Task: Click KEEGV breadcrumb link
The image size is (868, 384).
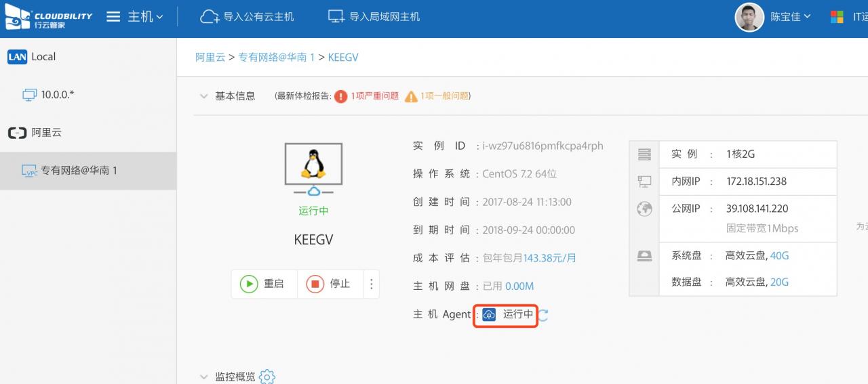Action: (x=343, y=58)
